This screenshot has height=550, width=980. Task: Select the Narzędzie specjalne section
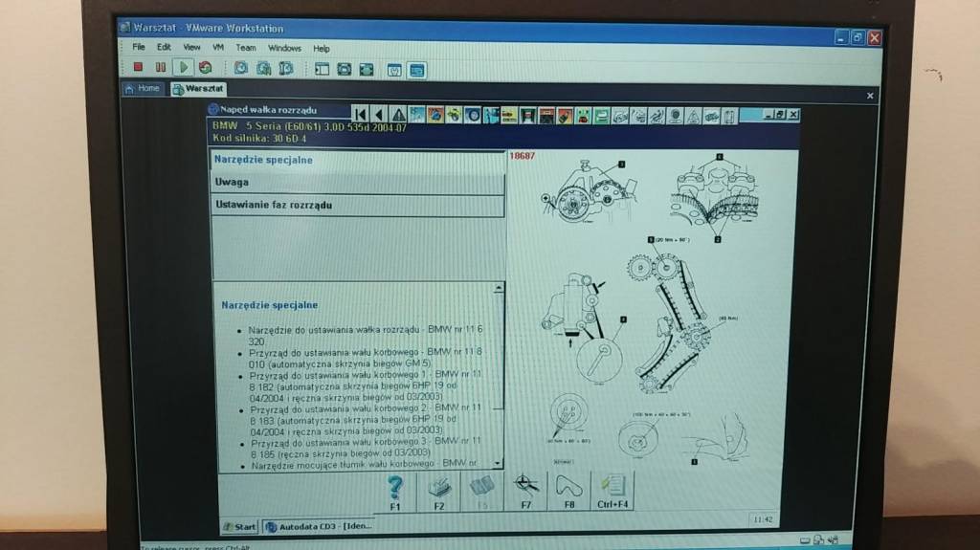click(x=358, y=160)
